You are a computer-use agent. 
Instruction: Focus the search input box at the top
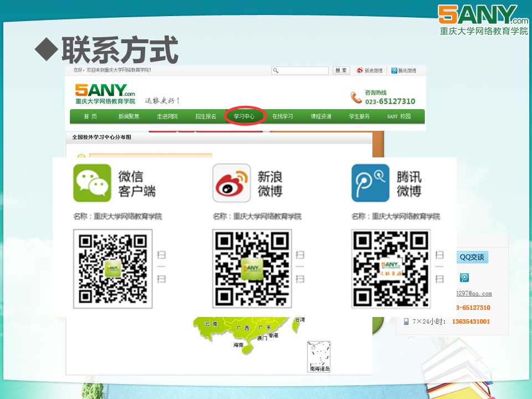300,70
